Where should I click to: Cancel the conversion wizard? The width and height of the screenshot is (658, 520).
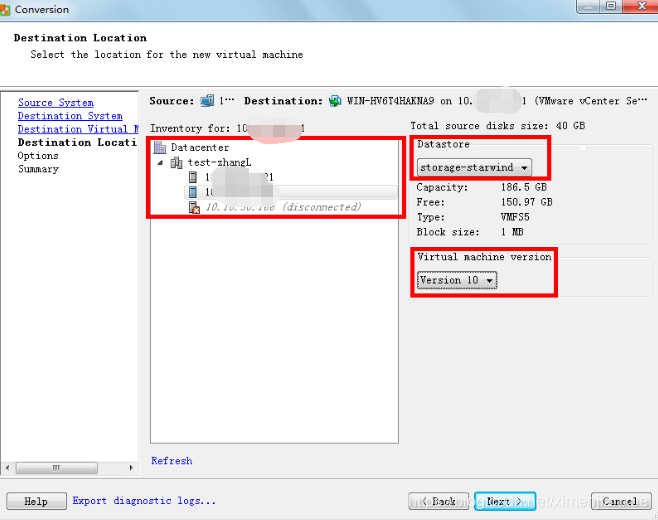pyautogui.click(x=621, y=501)
